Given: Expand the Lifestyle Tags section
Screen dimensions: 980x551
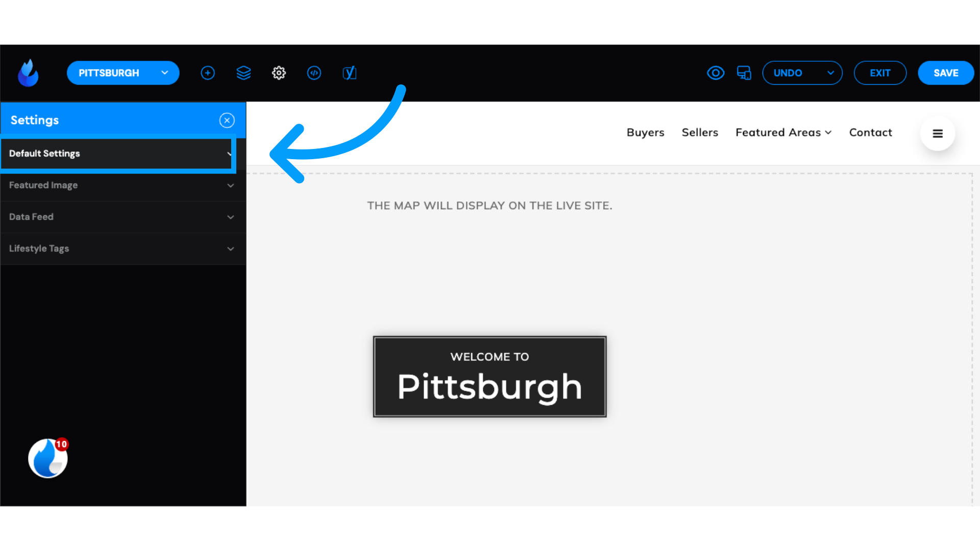Looking at the screenshot, I should [123, 249].
